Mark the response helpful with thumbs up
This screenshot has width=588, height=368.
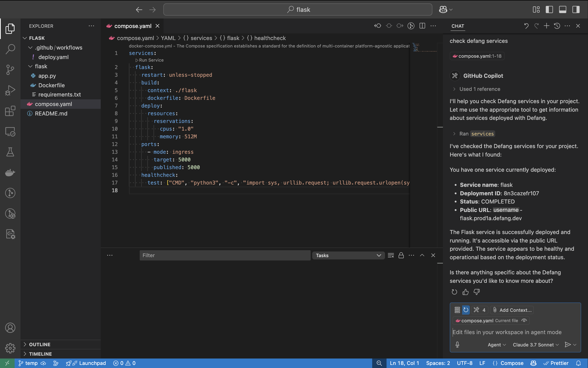click(465, 292)
